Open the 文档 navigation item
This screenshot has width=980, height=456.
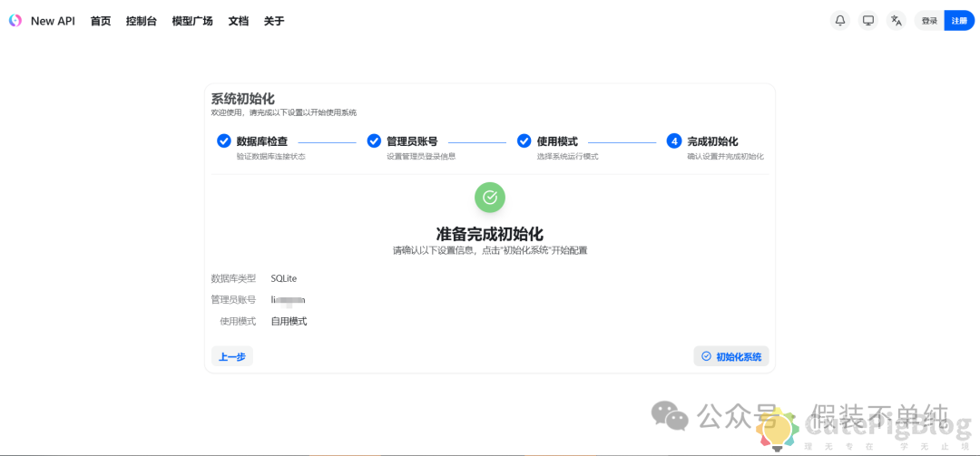click(238, 21)
